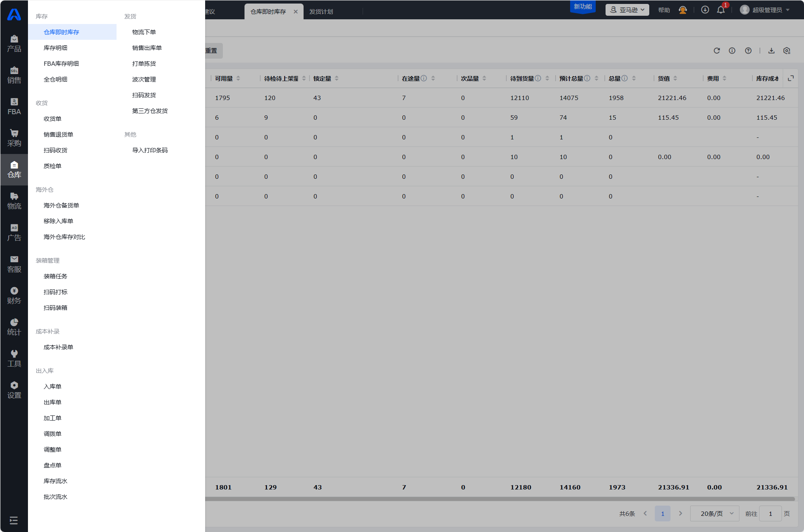Click the column settings icon in toolbar
804x532 pixels.
(787, 51)
